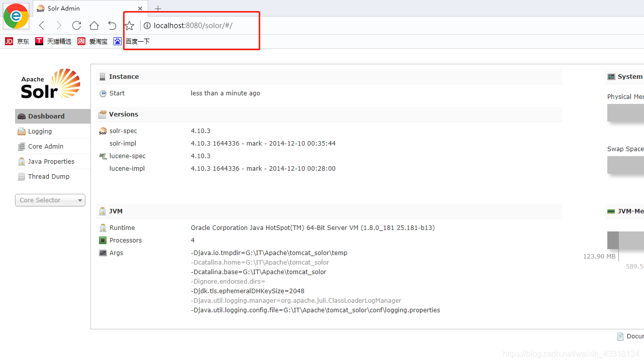Click the -Djava.io.tmpdir argument line
The image size is (644, 363).
tap(269, 253)
